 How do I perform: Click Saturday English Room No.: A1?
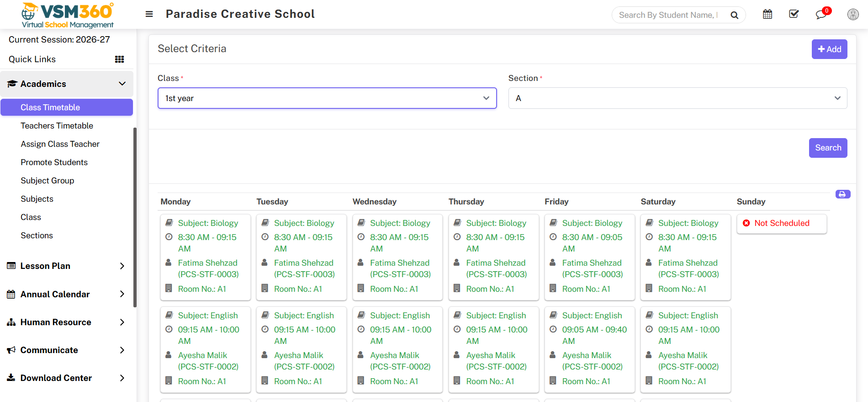[682, 381]
